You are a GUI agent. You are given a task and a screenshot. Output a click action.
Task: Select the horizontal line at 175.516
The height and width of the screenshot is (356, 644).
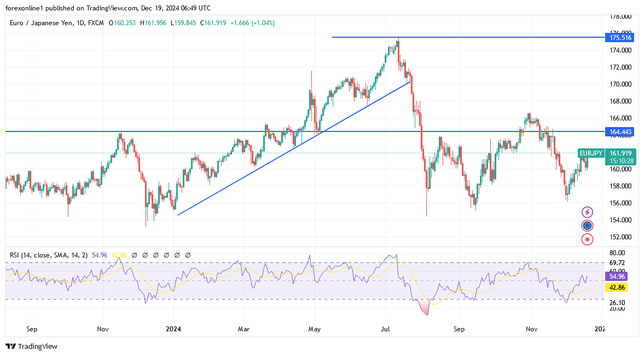[468, 37]
